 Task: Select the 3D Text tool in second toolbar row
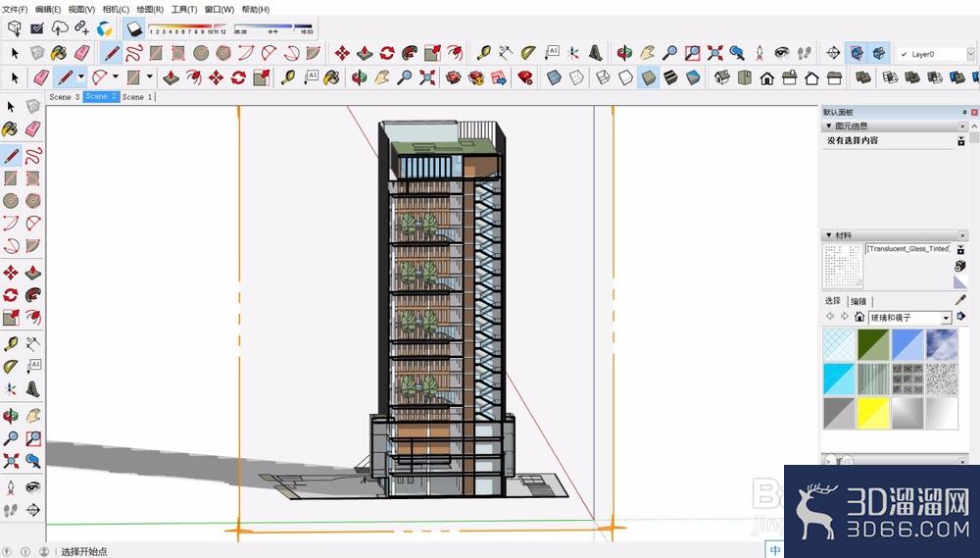[x=596, y=53]
